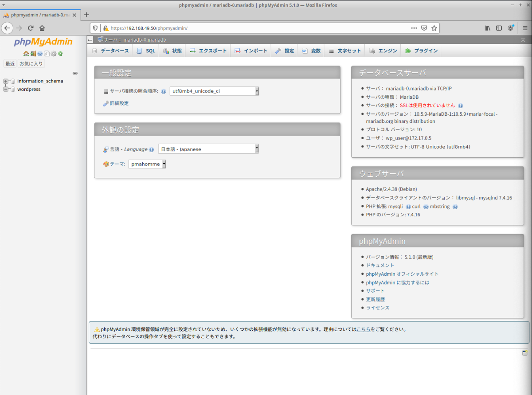The height and width of the screenshot is (395, 532).
Task: Open the 変数 tab
Action: 311,51
